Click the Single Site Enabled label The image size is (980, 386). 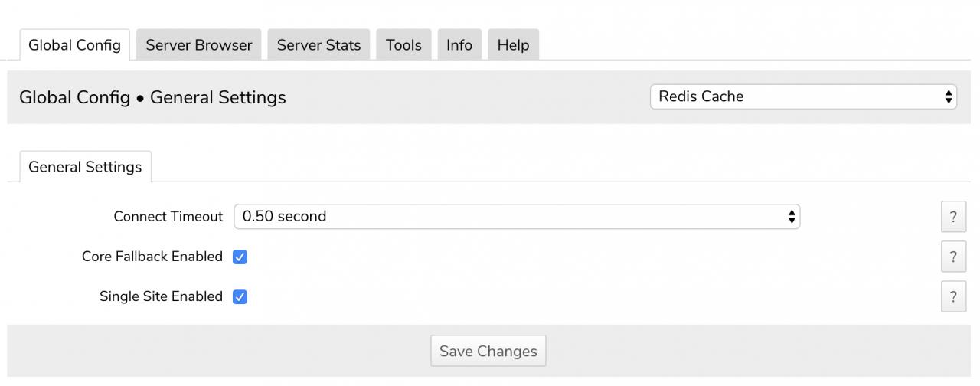[161, 296]
